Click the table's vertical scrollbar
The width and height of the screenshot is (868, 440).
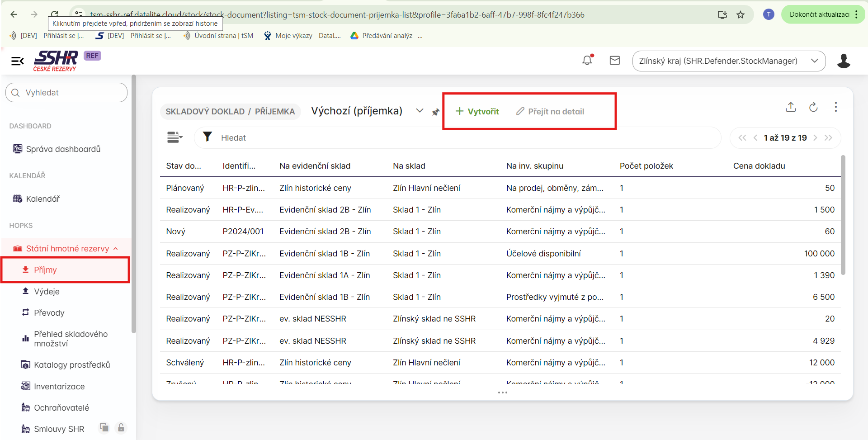pyautogui.click(x=843, y=215)
